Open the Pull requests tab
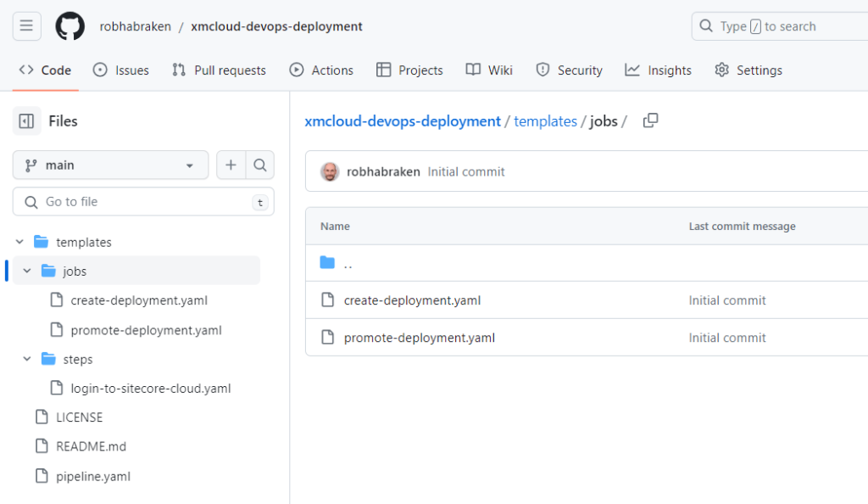This screenshot has width=868, height=504. 220,70
